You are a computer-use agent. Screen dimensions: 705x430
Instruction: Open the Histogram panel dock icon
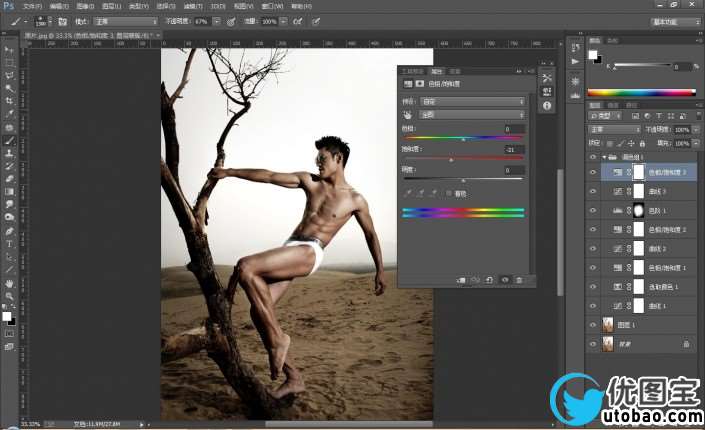(575, 95)
